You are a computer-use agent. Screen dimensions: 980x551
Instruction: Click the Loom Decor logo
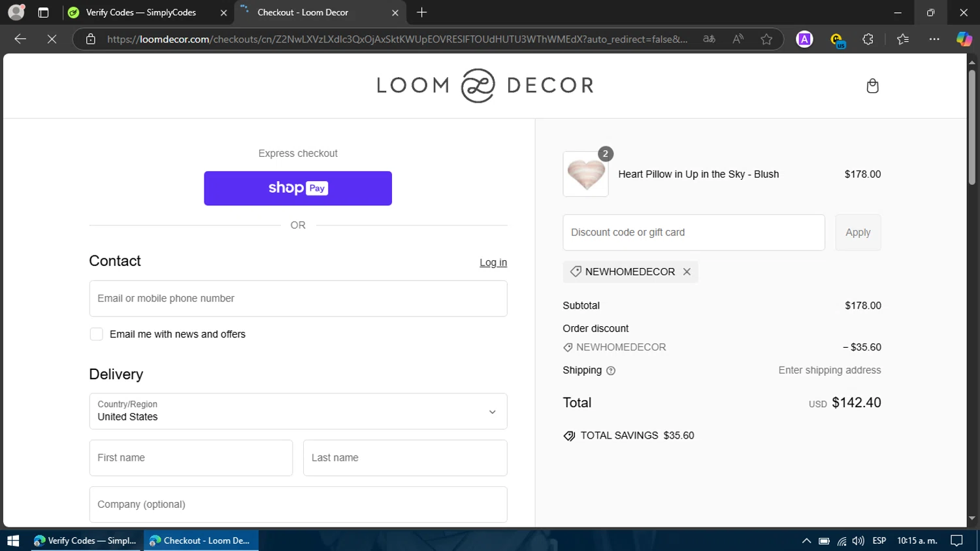[x=485, y=86]
